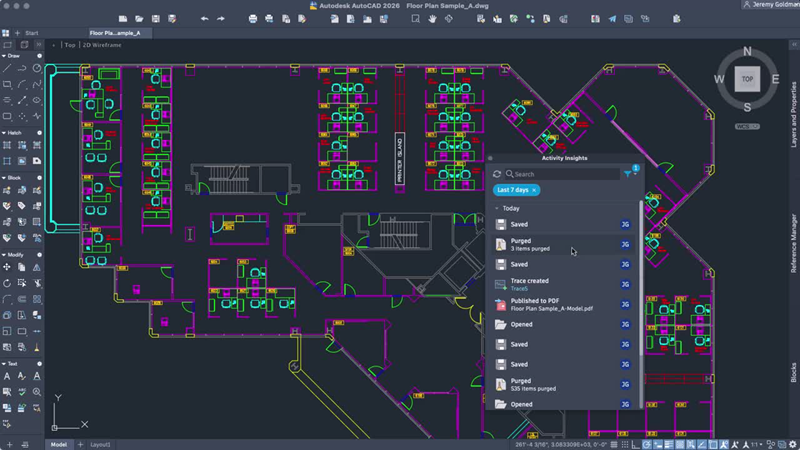Select the Pan hand tool in the toolbar
Viewport: 800px width, 450px height.
tap(432, 19)
